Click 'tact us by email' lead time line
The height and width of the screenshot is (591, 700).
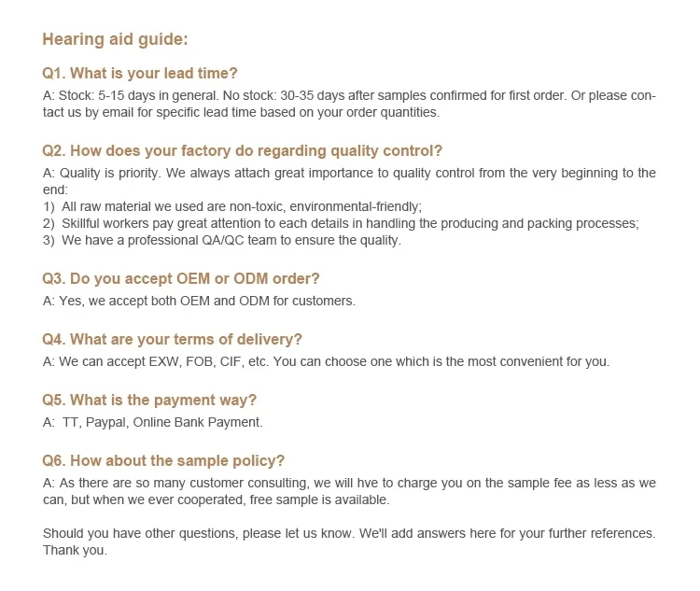point(241,112)
